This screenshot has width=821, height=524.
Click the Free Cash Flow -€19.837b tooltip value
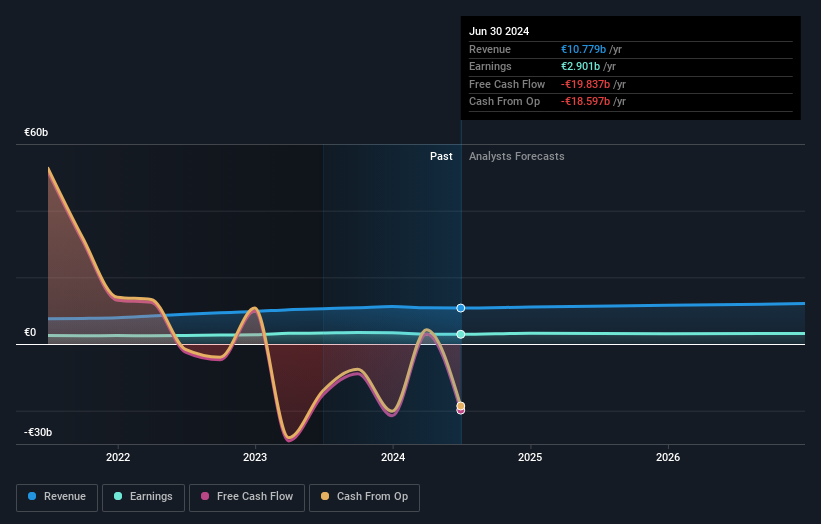[x=585, y=84]
